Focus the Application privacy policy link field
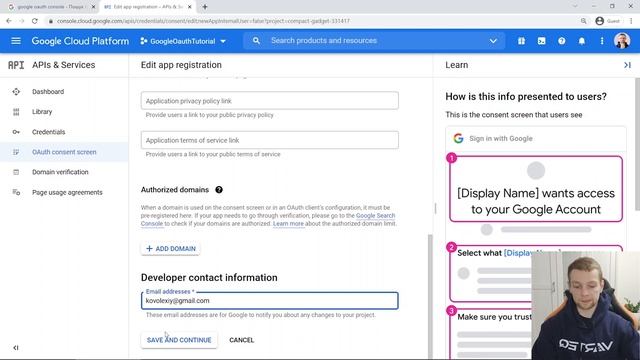The width and height of the screenshot is (640, 360). click(269, 101)
